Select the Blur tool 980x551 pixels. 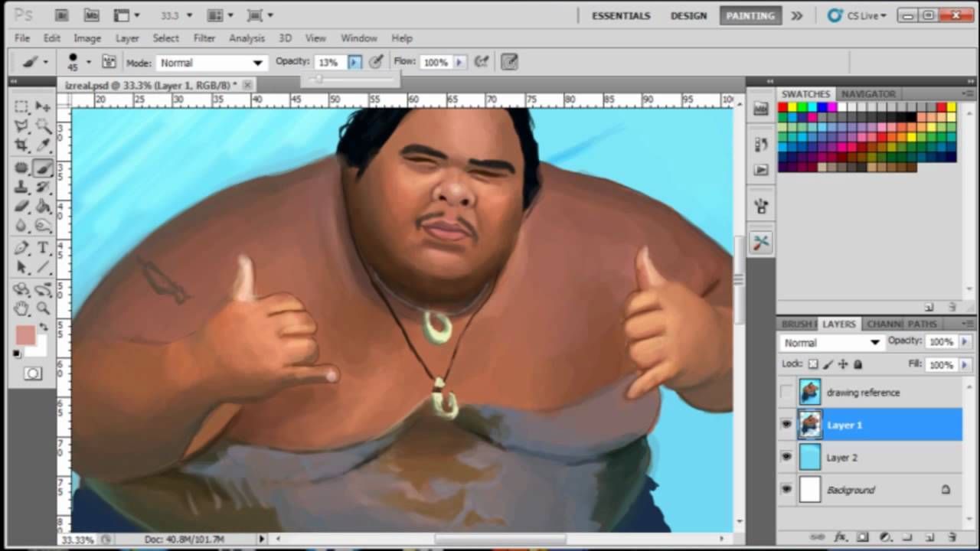[21, 226]
